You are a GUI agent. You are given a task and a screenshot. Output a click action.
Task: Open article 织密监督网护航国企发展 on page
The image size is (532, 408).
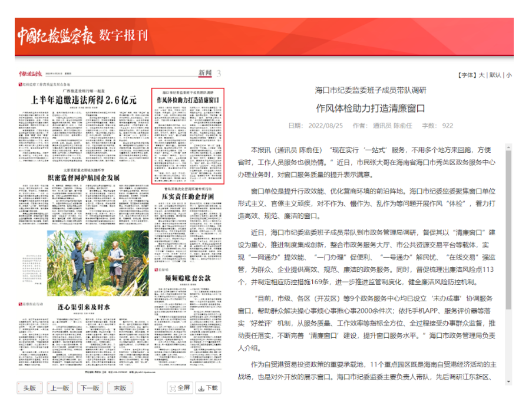[x=84, y=177]
